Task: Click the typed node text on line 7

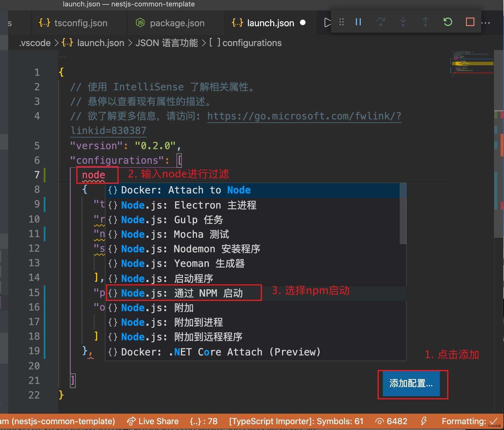Action: 94,175
